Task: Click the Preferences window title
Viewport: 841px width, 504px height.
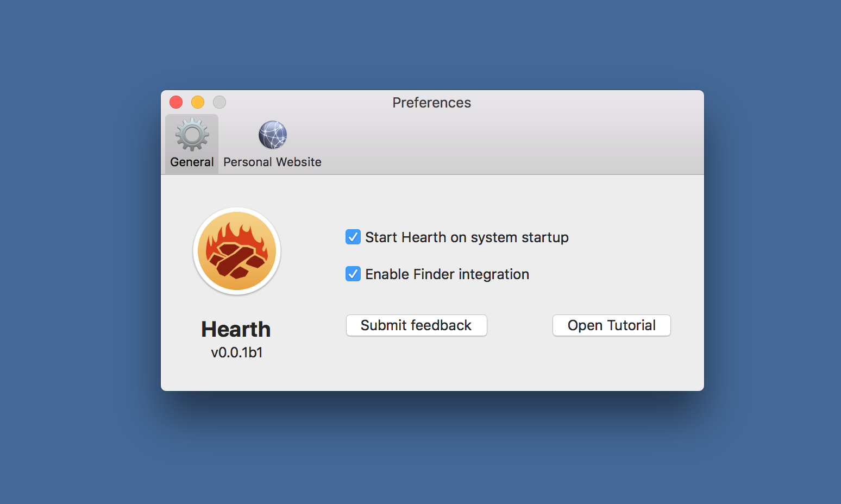Action: [x=432, y=103]
